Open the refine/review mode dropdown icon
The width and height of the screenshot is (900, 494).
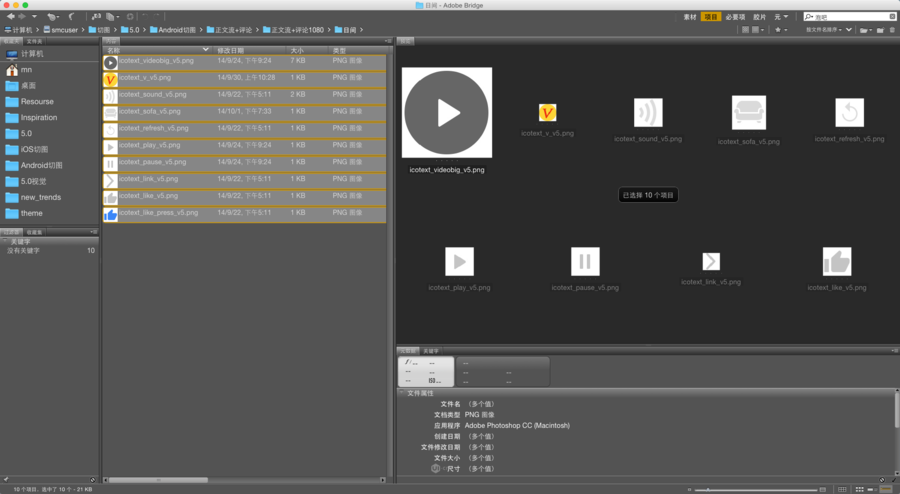[112, 17]
